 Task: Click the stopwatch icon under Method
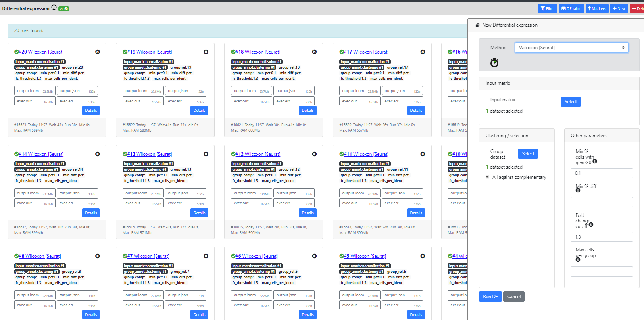pos(494,63)
